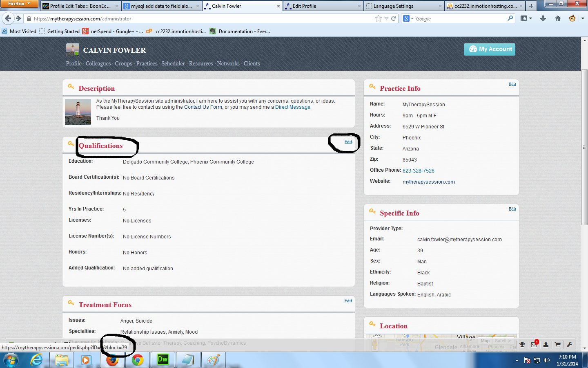Screen dimensions: 588x368
Task: Go to the Firefox home page icon
Action: (x=558, y=18)
